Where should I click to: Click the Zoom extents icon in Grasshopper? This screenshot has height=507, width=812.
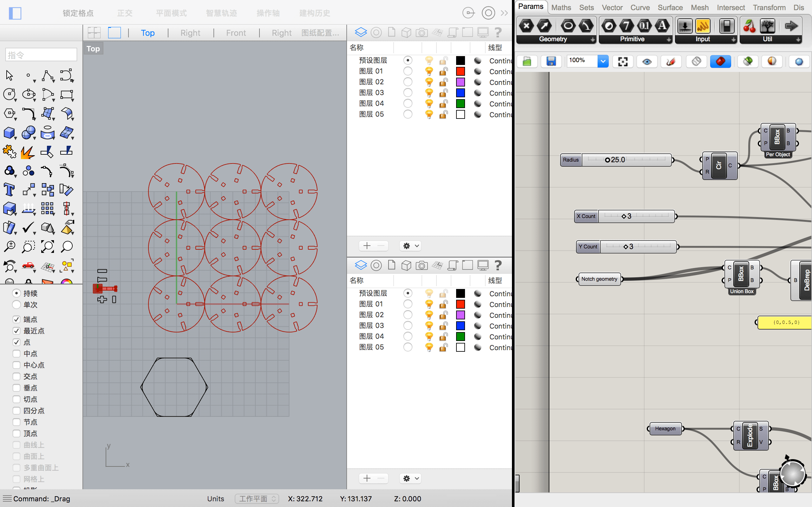click(623, 61)
